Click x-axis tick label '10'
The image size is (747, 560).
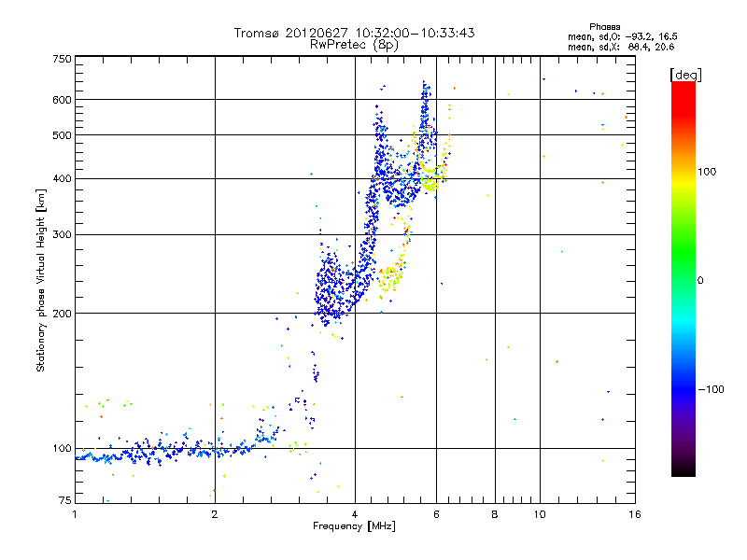tap(540, 514)
